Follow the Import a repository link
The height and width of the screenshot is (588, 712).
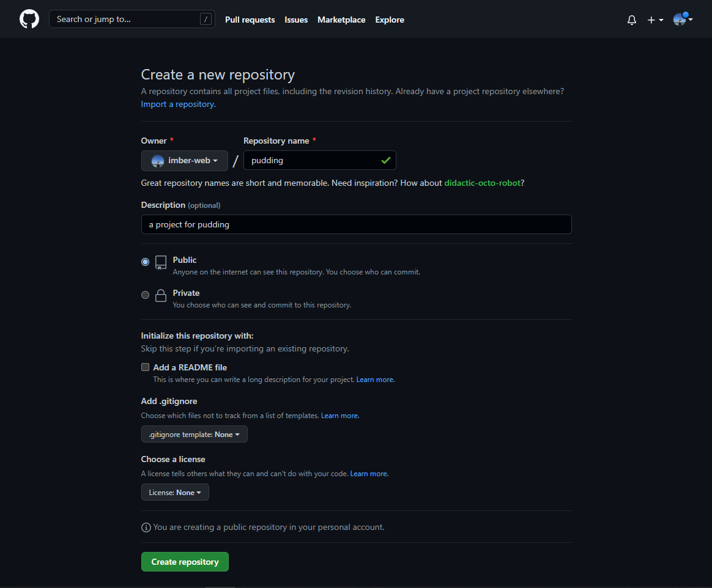[179, 104]
